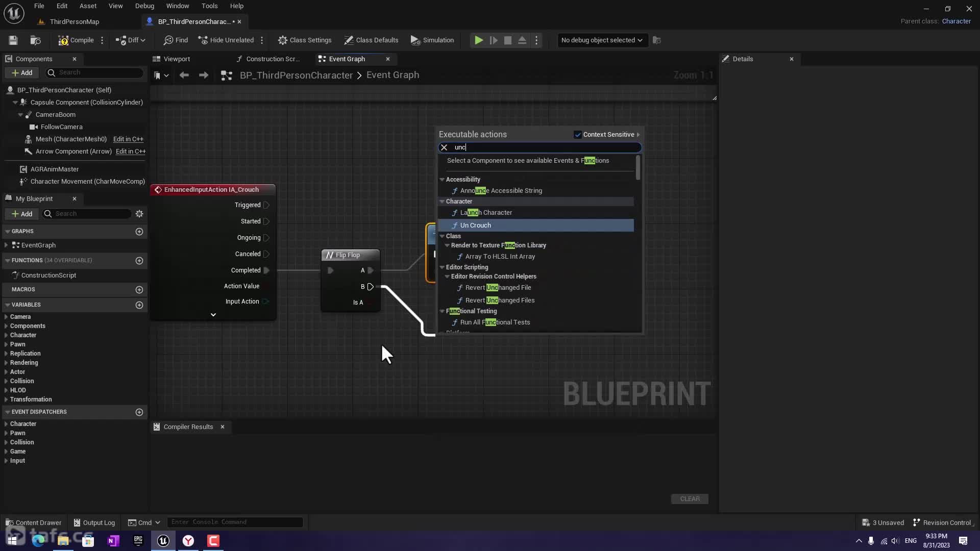This screenshot has width=980, height=551.
Task: Add a new event dispatcher with plus icon
Action: (x=139, y=412)
